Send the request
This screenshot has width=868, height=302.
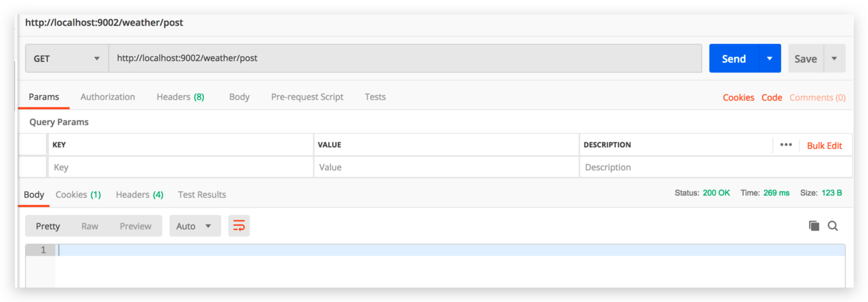click(x=734, y=58)
